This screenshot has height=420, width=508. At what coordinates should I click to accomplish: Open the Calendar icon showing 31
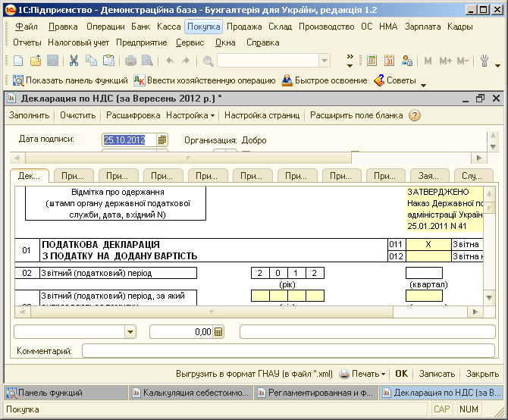click(389, 61)
